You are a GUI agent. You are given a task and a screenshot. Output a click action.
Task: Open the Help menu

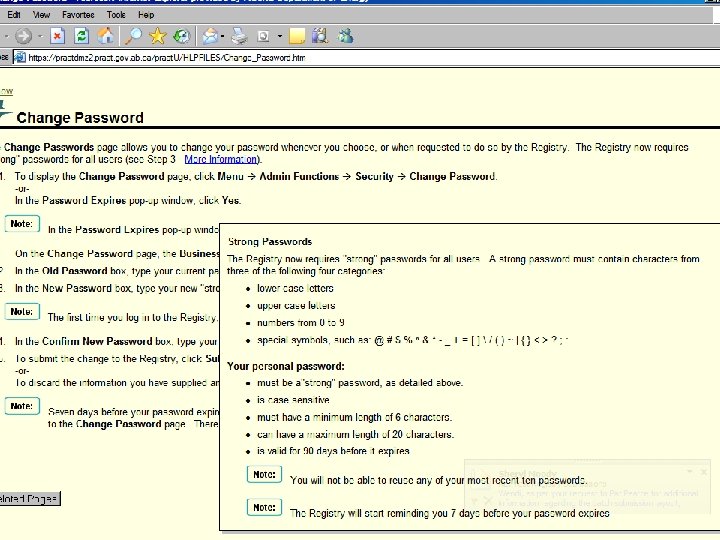tap(146, 15)
